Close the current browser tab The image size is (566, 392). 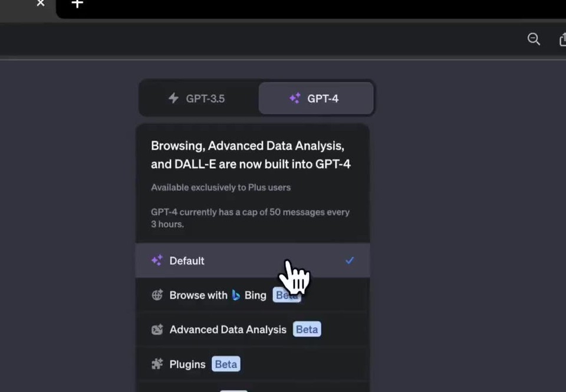click(x=41, y=4)
